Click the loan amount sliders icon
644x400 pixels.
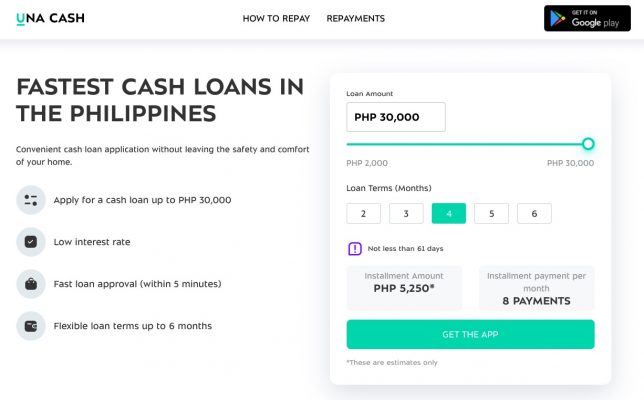point(31,200)
